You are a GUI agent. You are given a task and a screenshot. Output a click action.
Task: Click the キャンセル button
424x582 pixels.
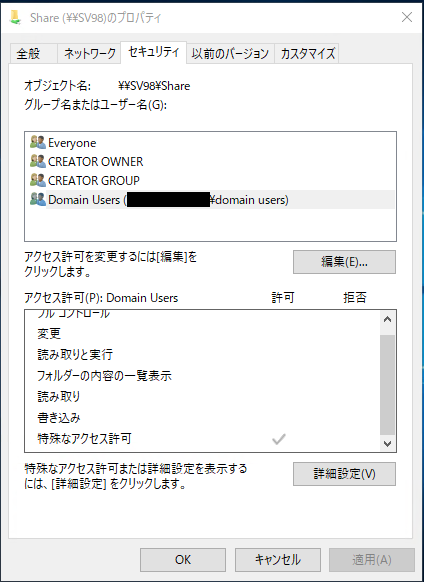[278, 560]
